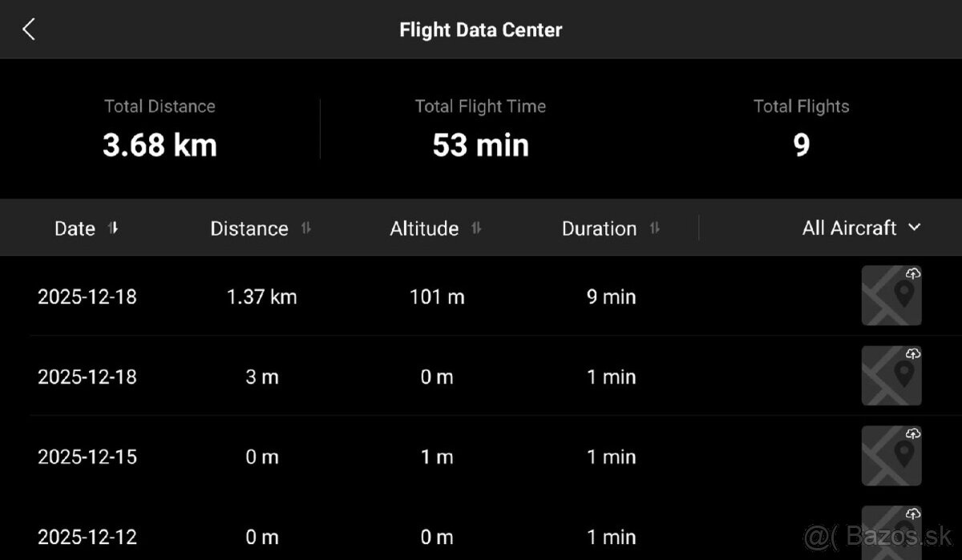
Task: Select the Altitude column header
Action: 424,228
